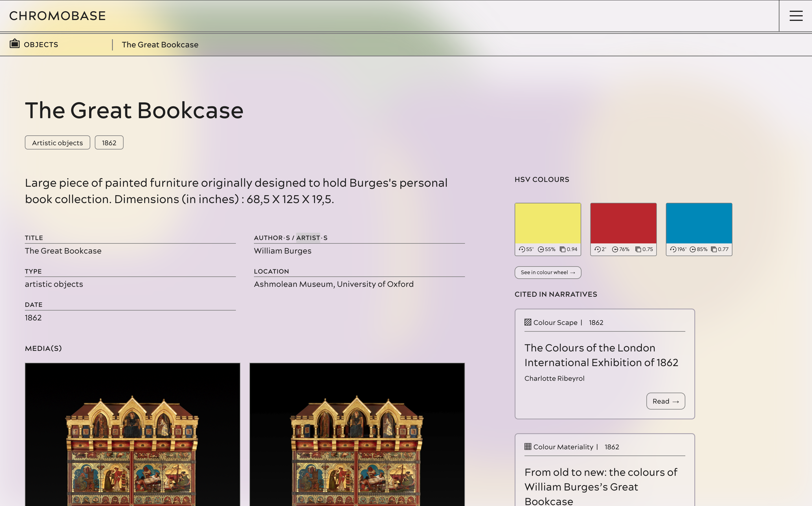Click Charlotte Ribeyrol author name

[x=554, y=378]
